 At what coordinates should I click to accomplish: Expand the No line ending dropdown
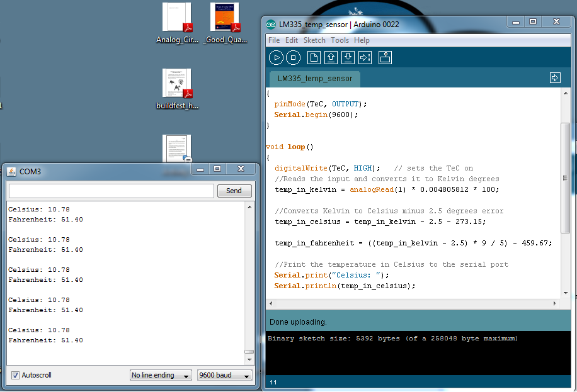tap(161, 375)
